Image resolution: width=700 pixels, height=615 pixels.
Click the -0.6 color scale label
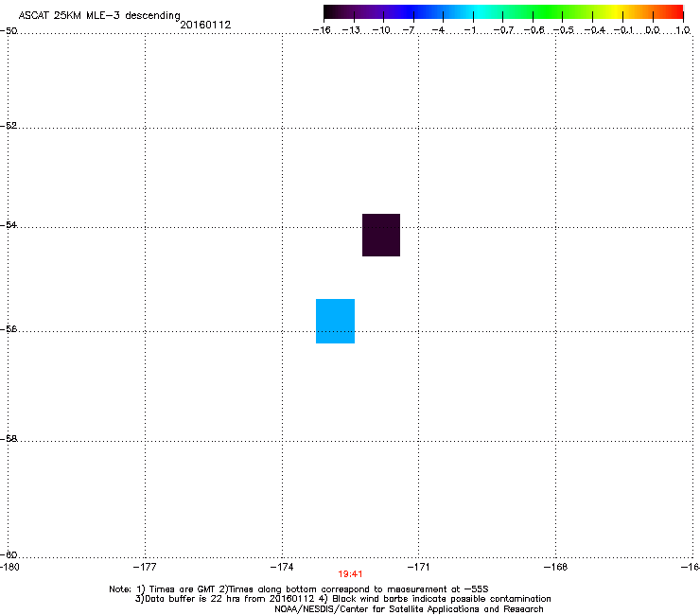pos(534,30)
